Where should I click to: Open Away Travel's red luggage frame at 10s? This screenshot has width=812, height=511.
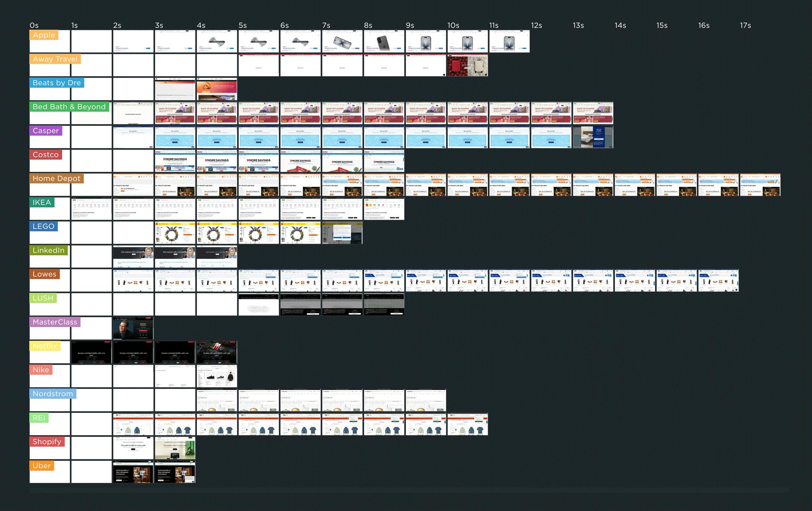point(468,65)
